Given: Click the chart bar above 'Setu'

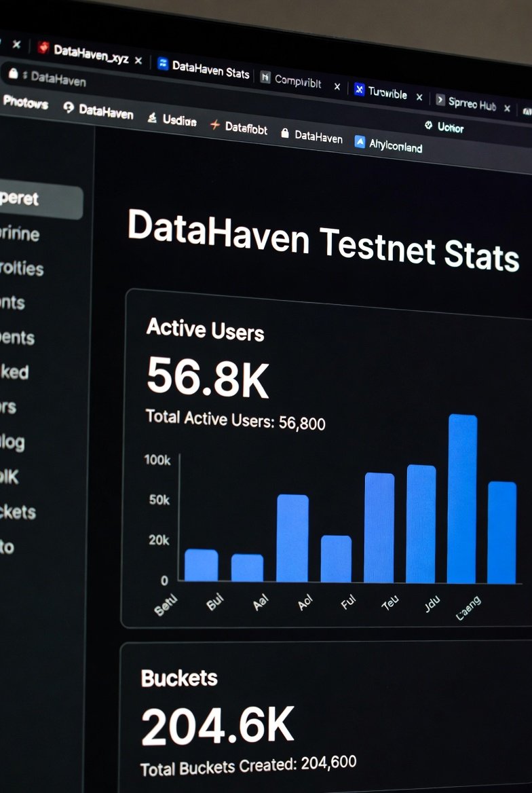Looking at the screenshot, I should coord(202,566).
